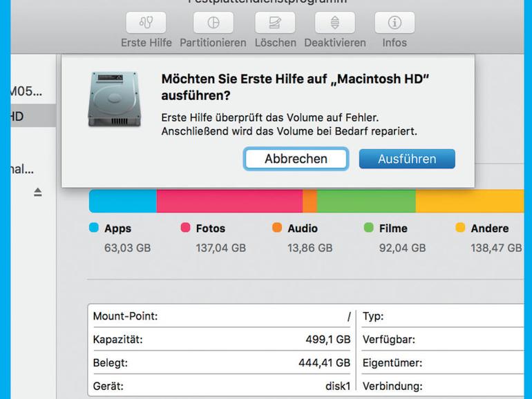Image resolution: width=532 pixels, height=399 pixels.
Task: Click the green Filme segment of storage bar
Action: (366, 201)
